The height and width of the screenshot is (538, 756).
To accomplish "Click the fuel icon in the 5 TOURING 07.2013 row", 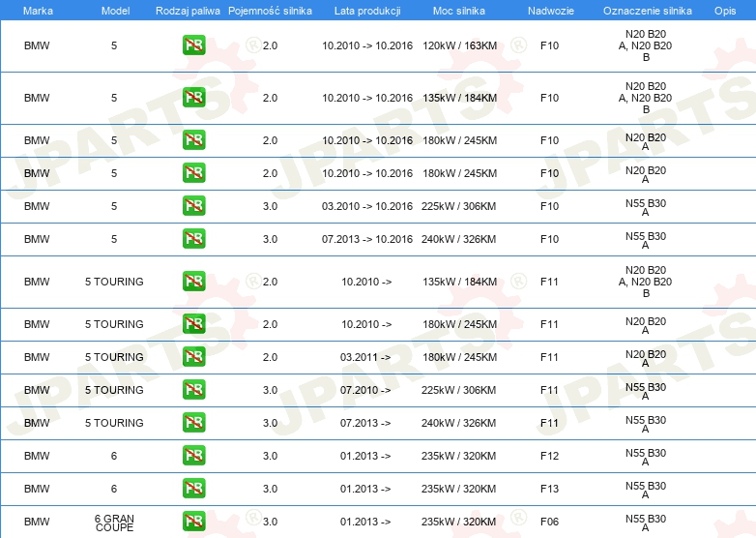I will 193,423.
